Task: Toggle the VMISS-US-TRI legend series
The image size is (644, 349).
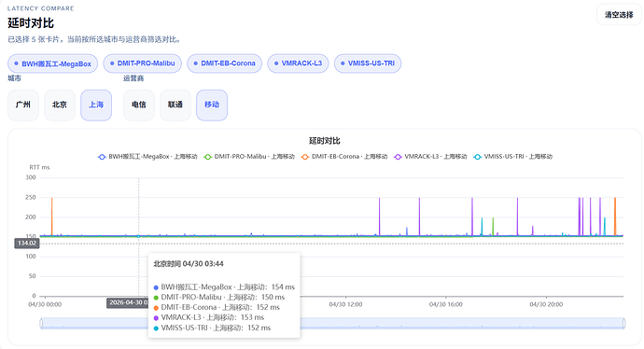Action: [512, 157]
